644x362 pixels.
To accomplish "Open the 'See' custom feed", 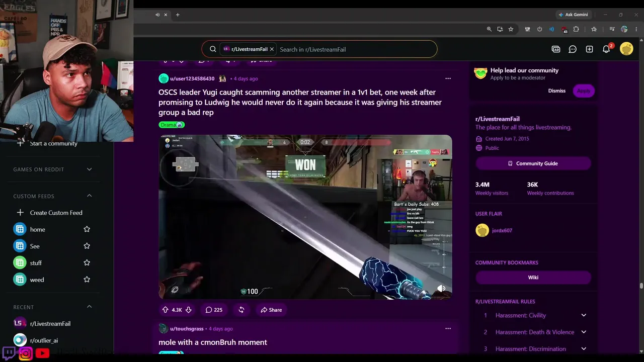I will pyautogui.click(x=35, y=246).
